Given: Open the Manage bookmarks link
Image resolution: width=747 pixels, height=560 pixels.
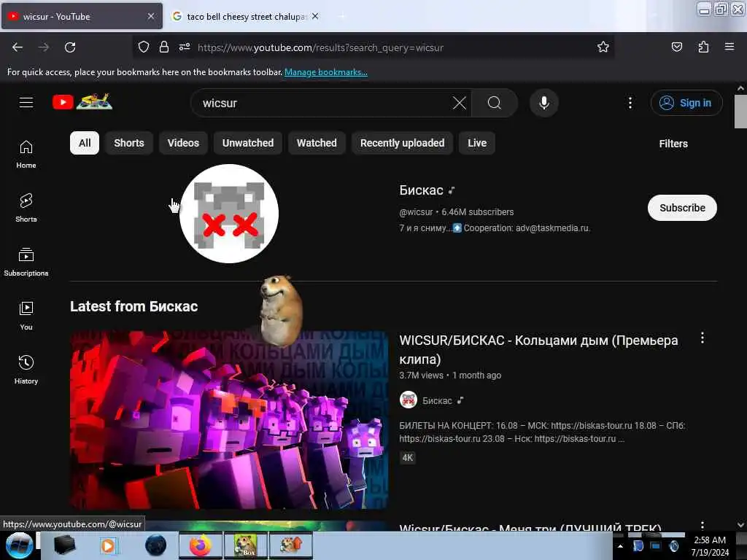Looking at the screenshot, I should [326, 72].
